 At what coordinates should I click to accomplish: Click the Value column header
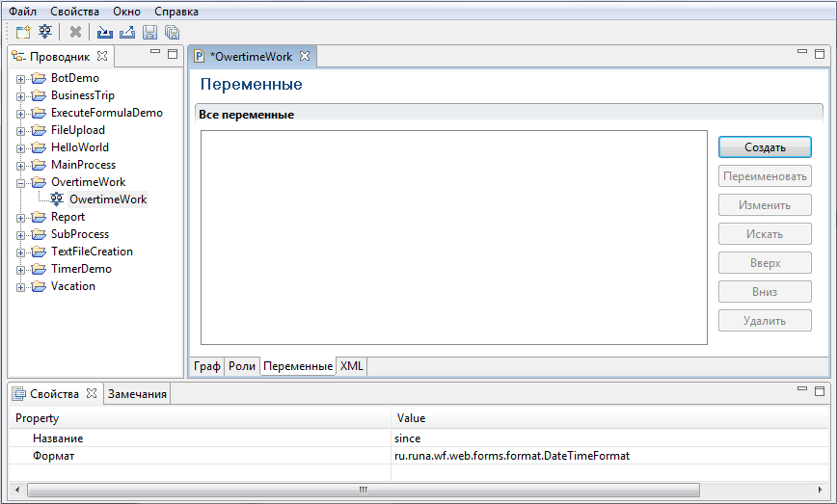[610, 418]
